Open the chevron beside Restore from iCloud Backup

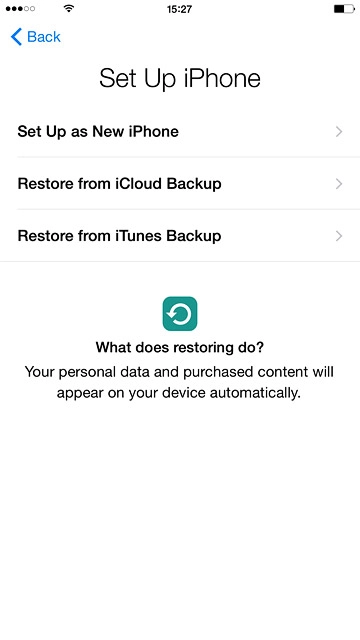coord(339,184)
